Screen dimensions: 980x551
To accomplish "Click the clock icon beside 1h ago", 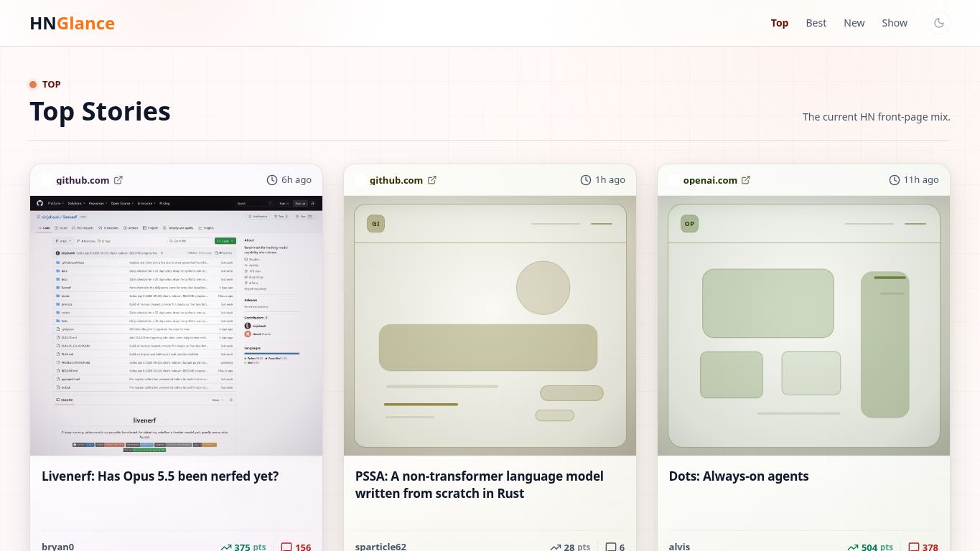I will (x=586, y=180).
